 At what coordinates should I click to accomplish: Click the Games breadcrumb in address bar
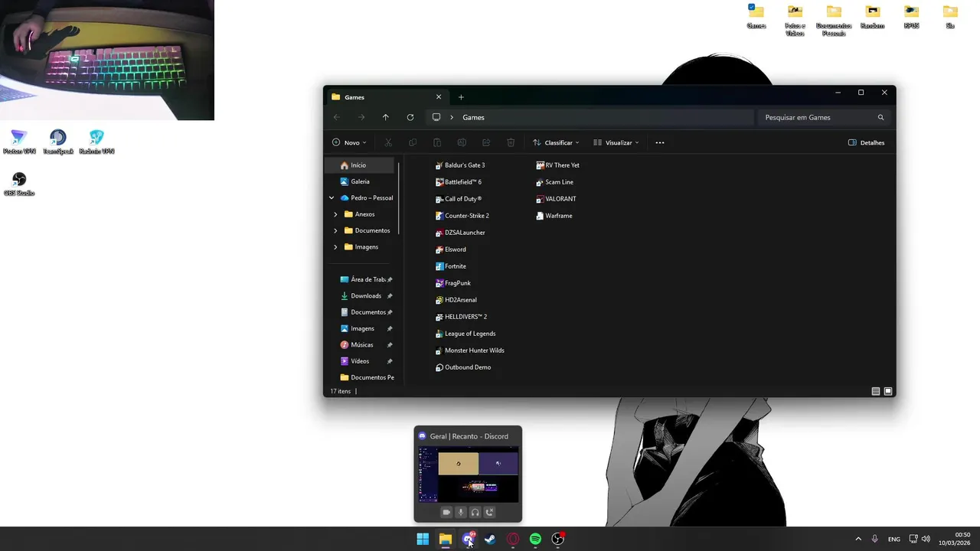click(473, 117)
